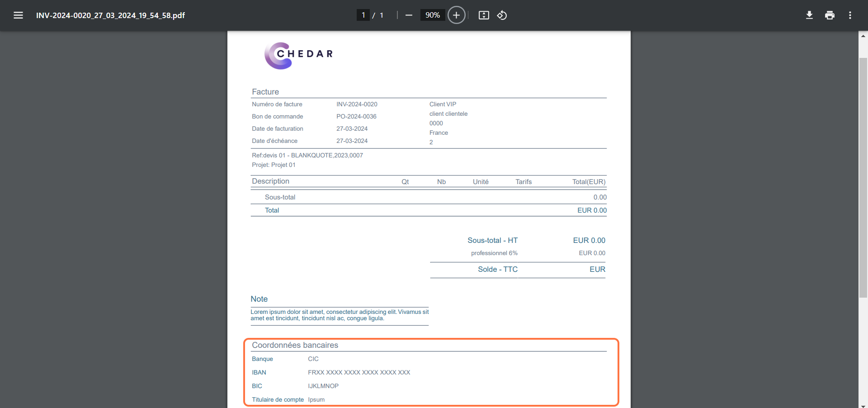
Task: Click the 'Projet: Projet 01' line
Action: coord(274,165)
